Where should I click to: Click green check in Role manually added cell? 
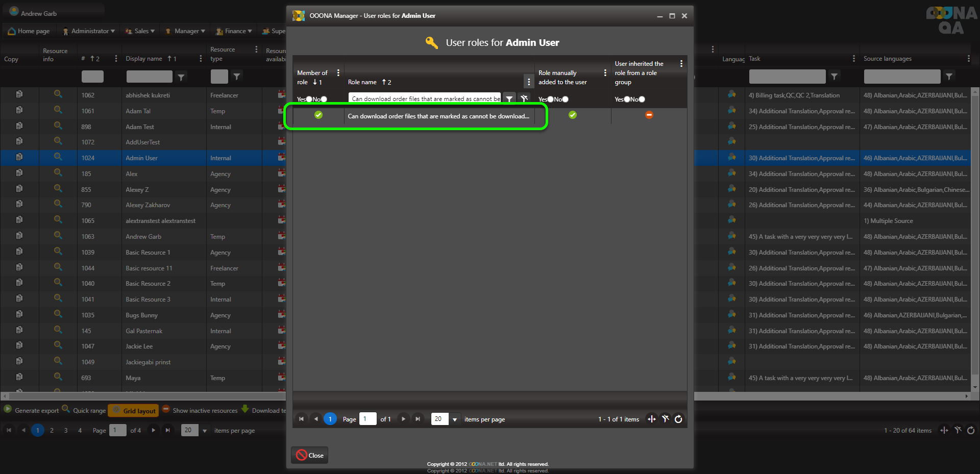point(572,115)
